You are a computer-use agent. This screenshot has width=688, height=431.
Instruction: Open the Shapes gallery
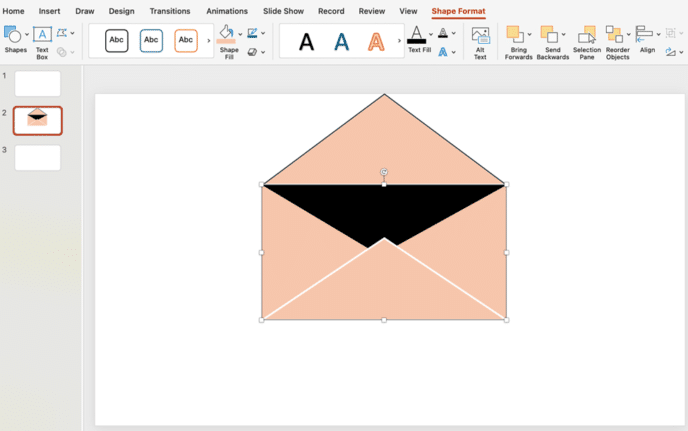[x=15, y=38]
